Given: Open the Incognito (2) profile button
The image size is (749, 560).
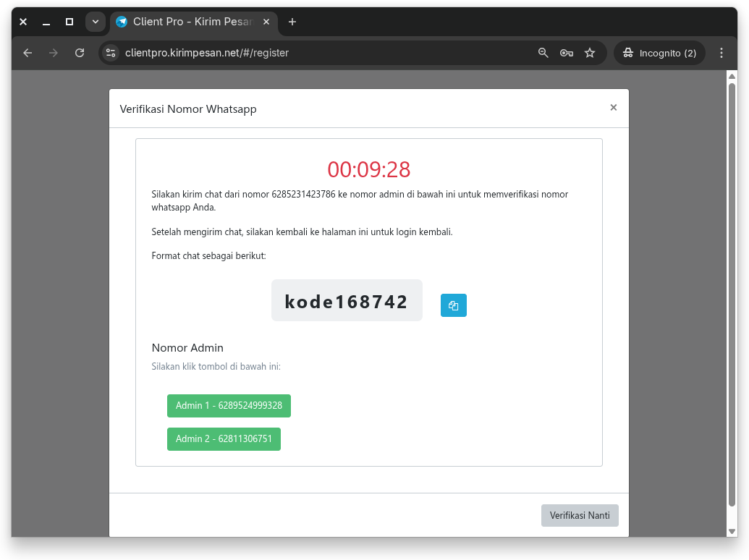Looking at the screenshot, I should click(x=659, y=53).
